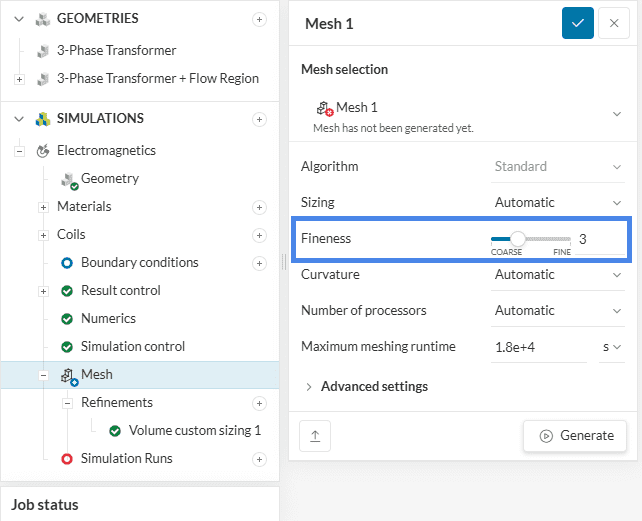Screen dimensions: 642x521
Task: Click the add icon next to SIMULATIONS
Action: point(260,119)
